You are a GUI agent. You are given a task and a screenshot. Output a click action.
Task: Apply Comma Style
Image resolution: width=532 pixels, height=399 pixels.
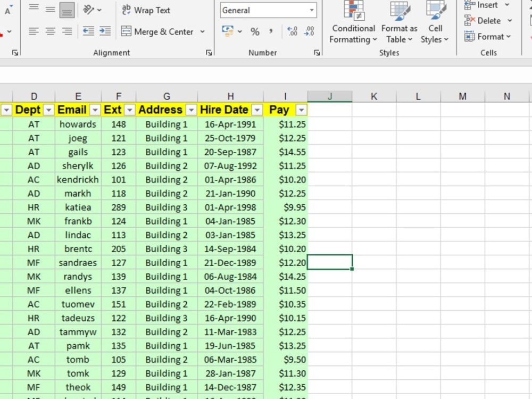pos(271,31)
